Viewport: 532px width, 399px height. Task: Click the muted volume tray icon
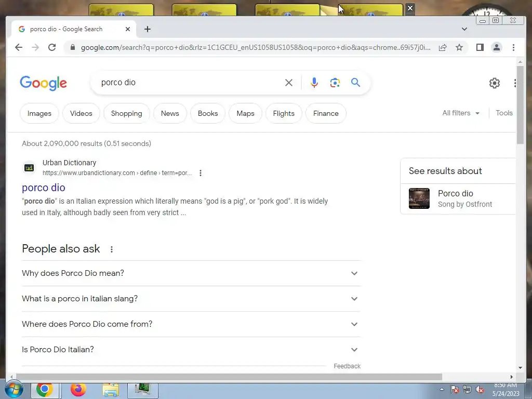480,390
